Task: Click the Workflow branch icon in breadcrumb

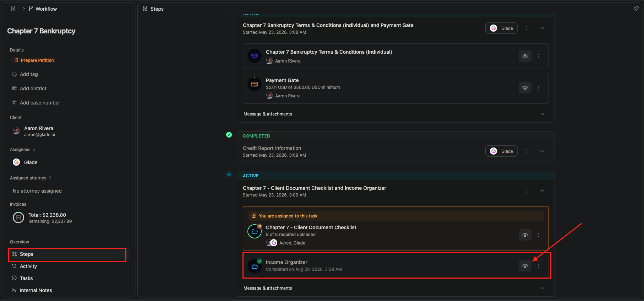Action: pos(31,9)
